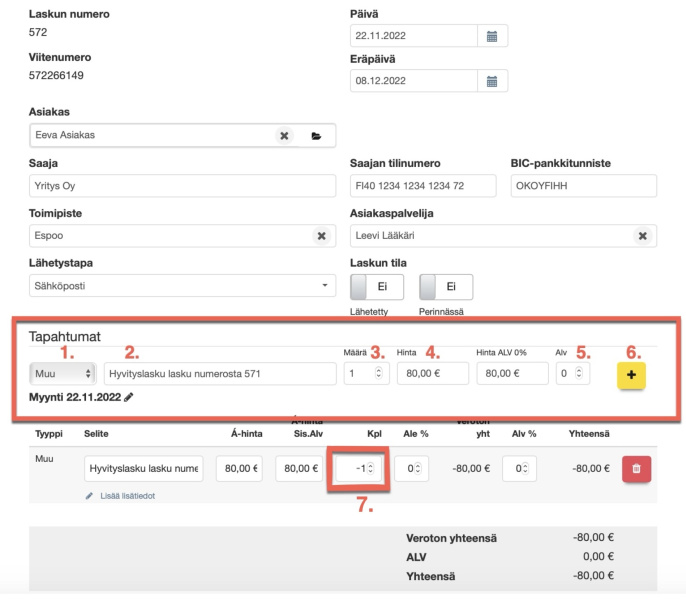This screenshot has width=686, height=599.
Task: Click the Päivä date field 22.11.2022
Action: (x=413, y=36)
